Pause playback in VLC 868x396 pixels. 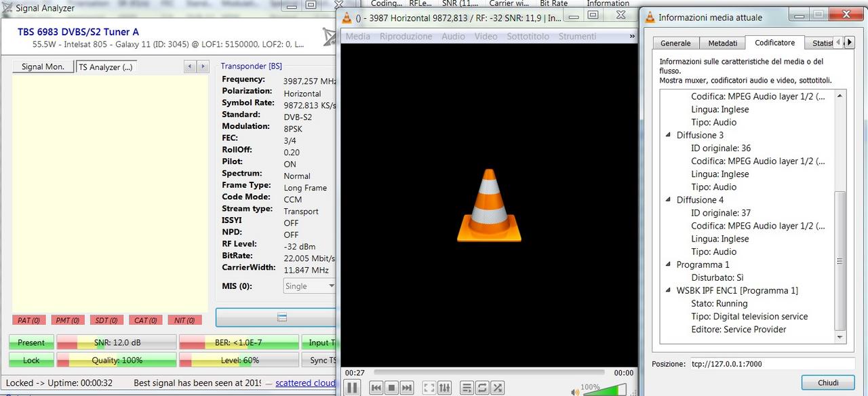click(352, 388)
